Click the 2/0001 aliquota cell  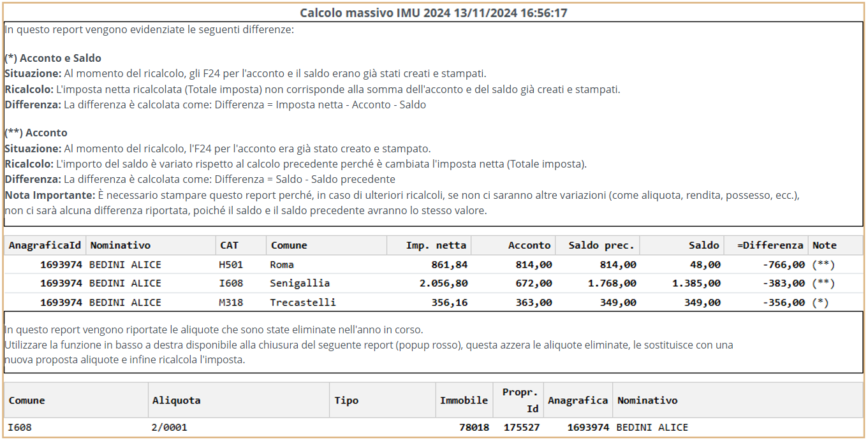coord(170,428)
